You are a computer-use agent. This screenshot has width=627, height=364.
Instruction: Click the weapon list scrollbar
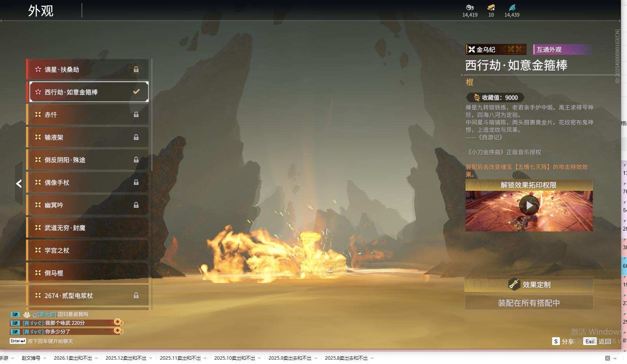pos(152,115)
